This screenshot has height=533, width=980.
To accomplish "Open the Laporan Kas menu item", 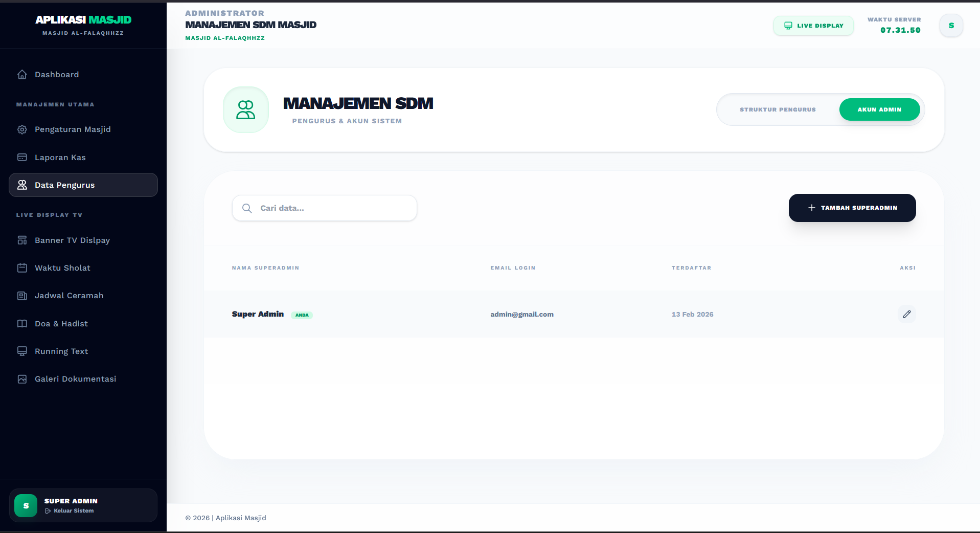I will click(83, 158).
